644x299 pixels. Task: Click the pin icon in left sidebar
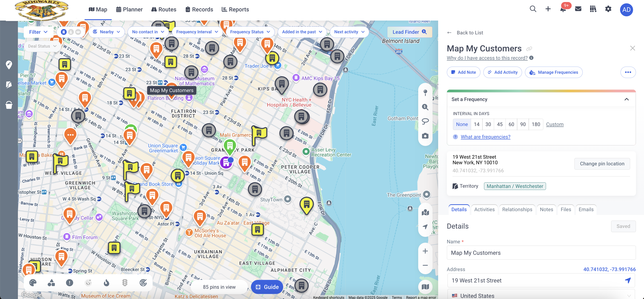9,65
